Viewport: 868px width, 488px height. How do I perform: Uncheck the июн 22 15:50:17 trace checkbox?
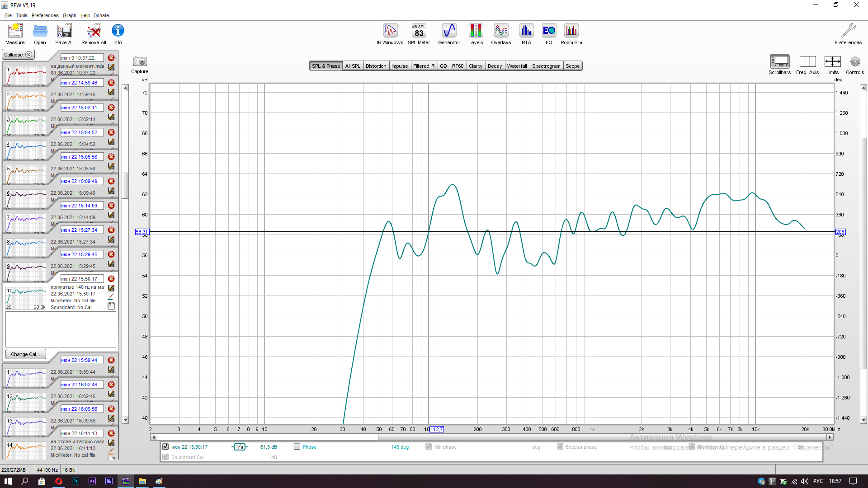(165, 447)
